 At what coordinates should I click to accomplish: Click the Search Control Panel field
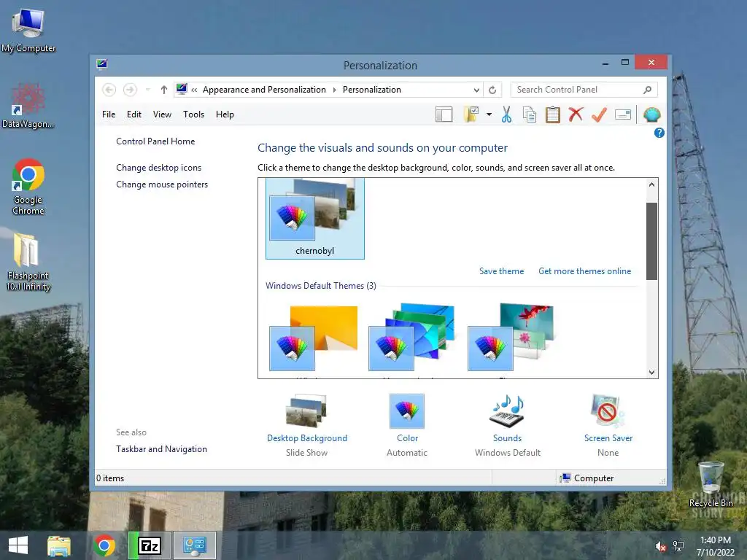(584, 90)
